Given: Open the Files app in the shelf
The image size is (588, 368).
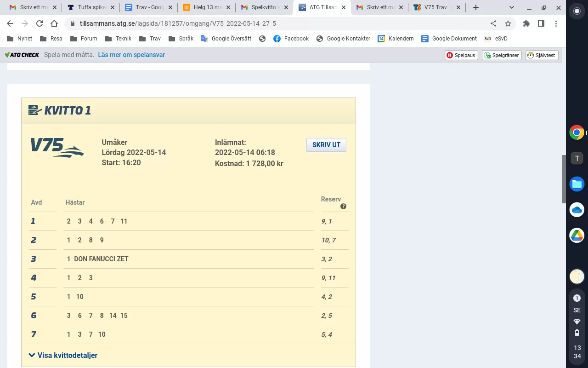Looking at the screenshot, I should pos(577,184).
